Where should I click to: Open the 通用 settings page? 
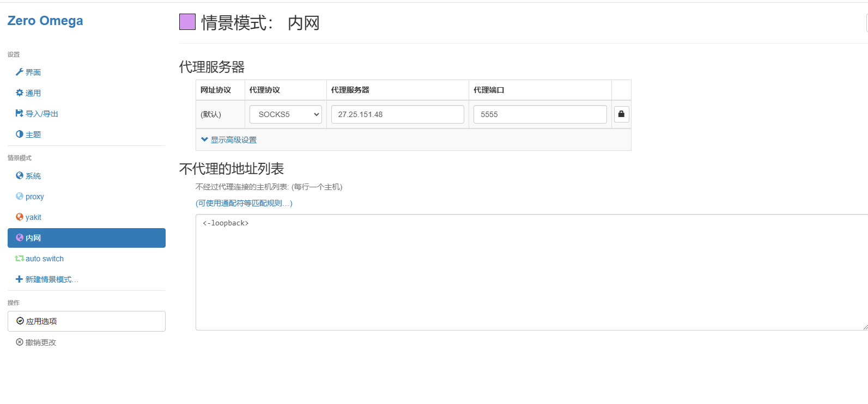pos(86,93)
